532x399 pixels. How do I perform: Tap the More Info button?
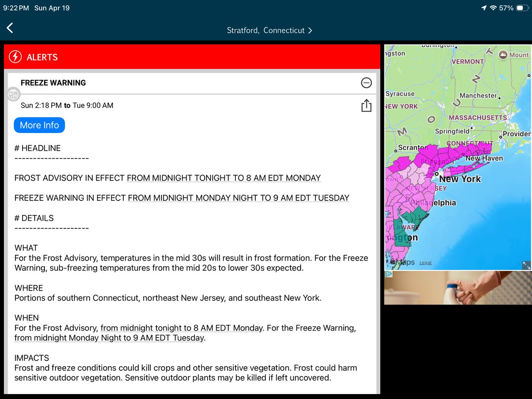coord(39,125)
